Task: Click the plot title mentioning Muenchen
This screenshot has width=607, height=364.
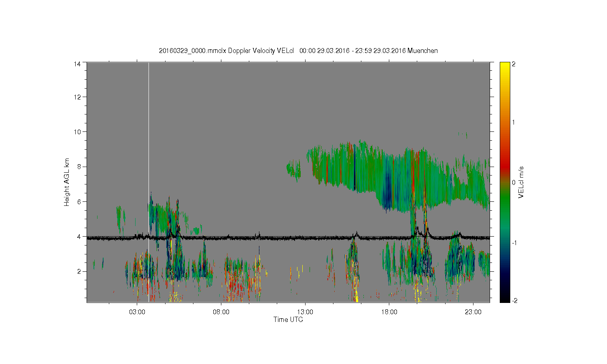Action: 298,51
